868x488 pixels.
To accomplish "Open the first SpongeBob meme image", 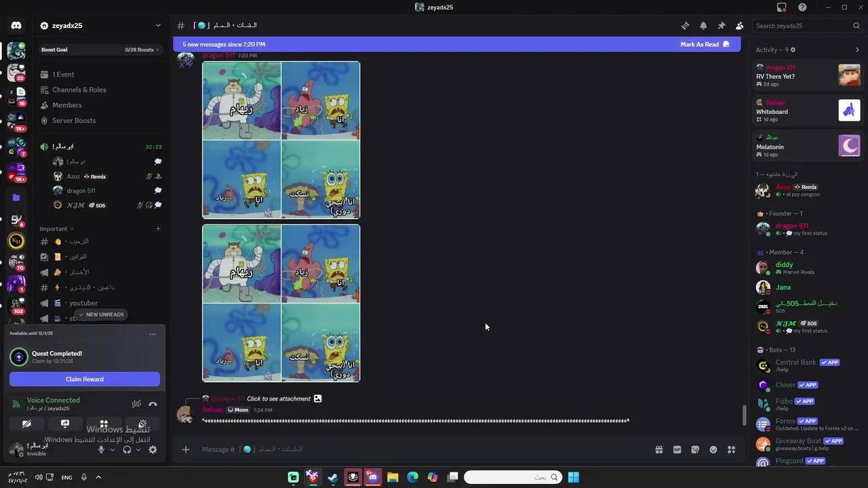I will coord(281,140).
